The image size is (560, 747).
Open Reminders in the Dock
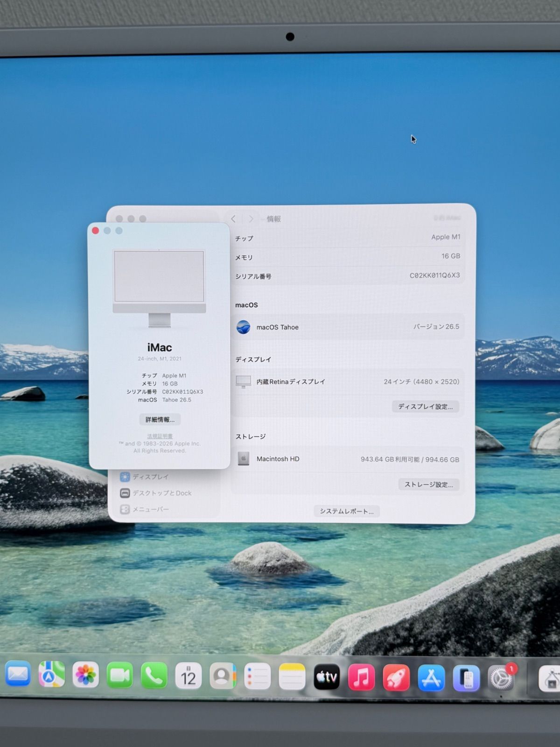point(257,677)
